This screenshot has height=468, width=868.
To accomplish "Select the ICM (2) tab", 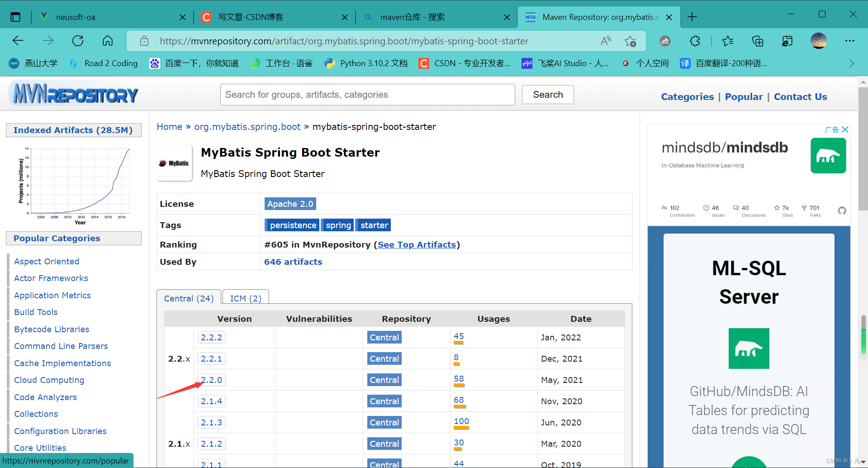I will (x=246, y=298).
